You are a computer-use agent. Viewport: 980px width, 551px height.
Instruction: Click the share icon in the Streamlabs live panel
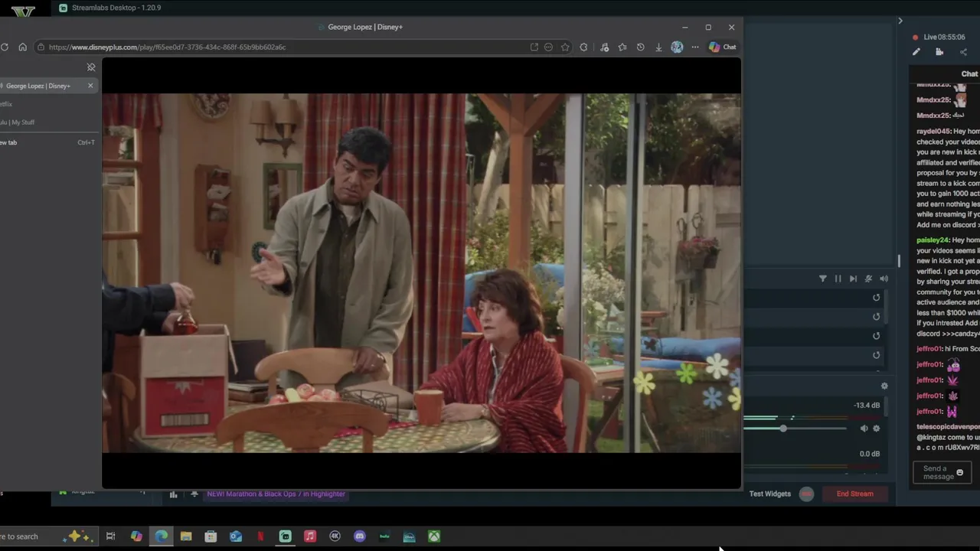(963, 52)
